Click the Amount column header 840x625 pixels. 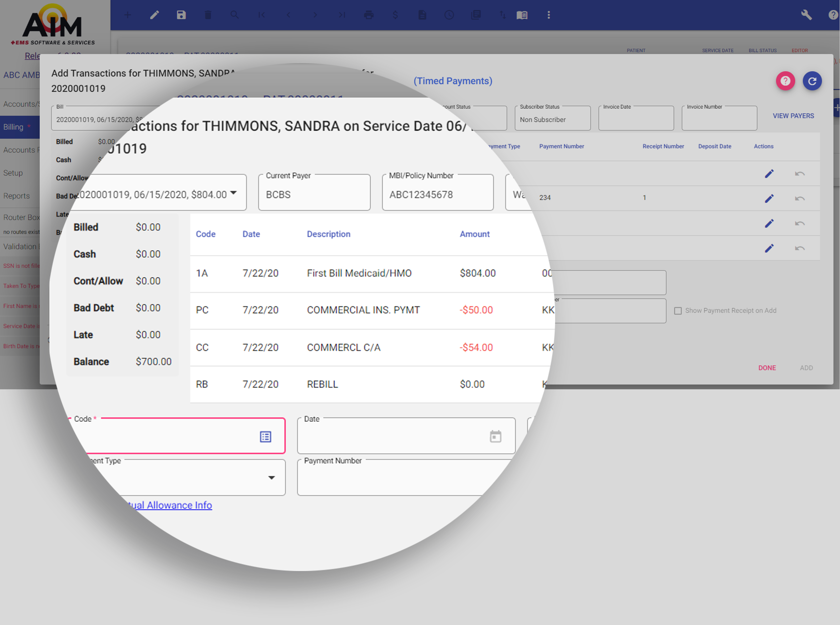[x=475, y=234]
